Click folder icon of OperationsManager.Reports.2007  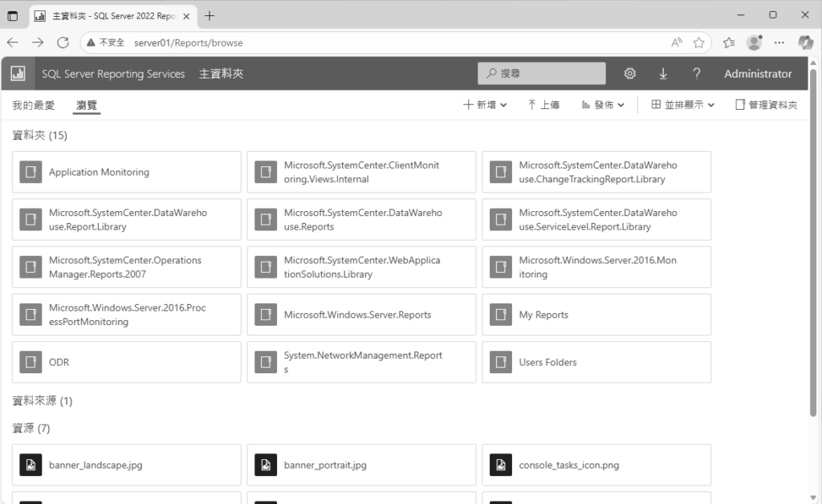31,267
